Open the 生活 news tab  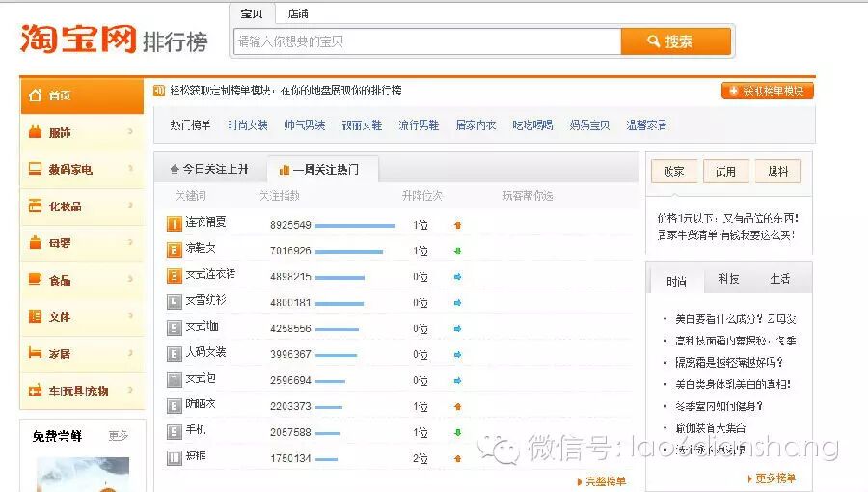779,279
